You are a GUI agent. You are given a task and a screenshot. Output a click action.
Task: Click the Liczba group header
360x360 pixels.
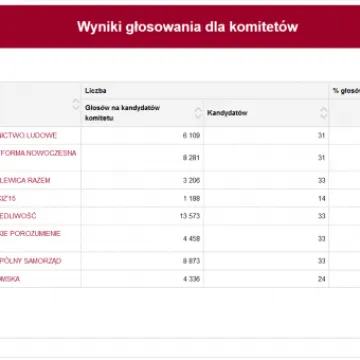coord(95,91)
